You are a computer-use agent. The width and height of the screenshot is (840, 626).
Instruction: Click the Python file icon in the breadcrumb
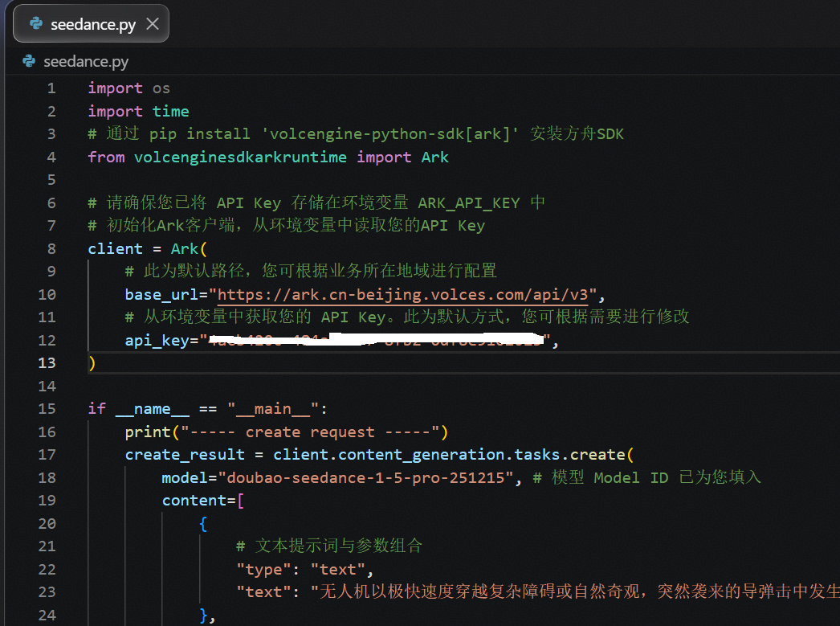29,61
